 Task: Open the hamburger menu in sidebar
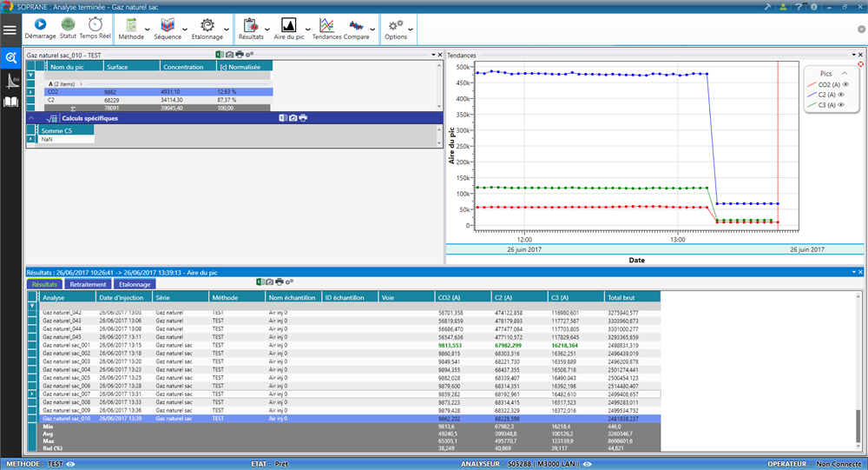(x=10, y=30)
